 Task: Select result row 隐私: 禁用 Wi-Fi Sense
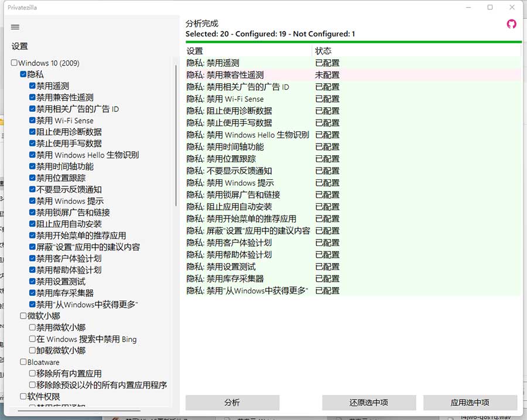pos(353,99)
